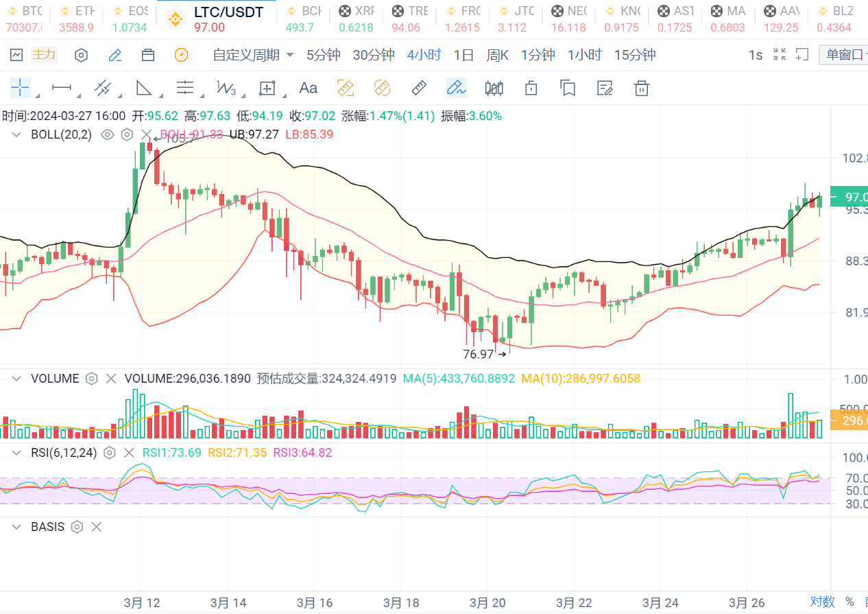Image resolution: width=868 pixels, height=614 pixels.
Task: Open the 单窗口 window layout dropdown
Action: click(845, 55)
